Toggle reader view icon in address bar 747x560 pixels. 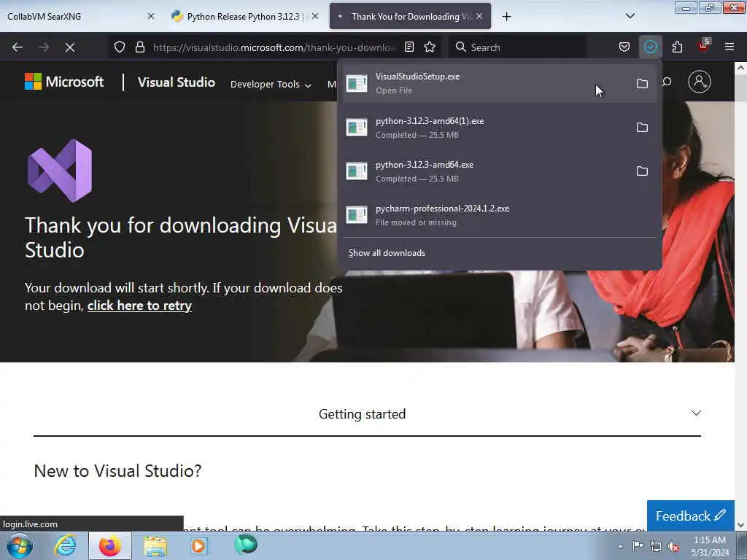coord(409,47)
